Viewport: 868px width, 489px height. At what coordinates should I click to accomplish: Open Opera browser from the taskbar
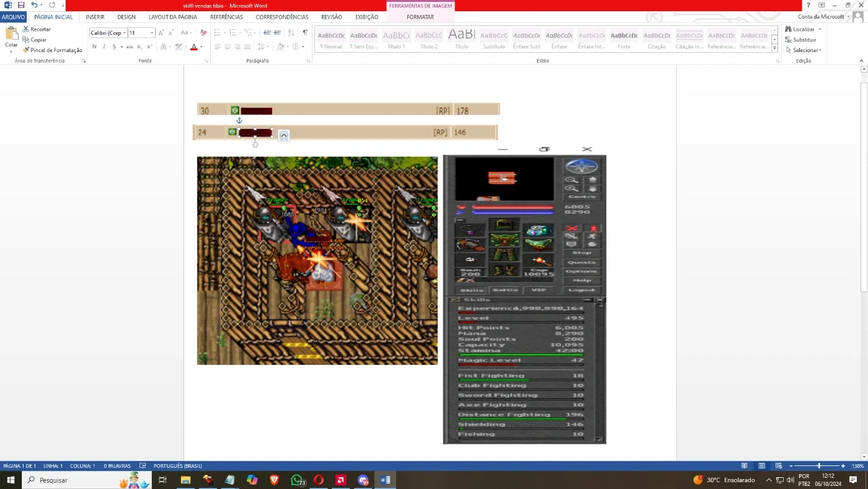(319, 480)
